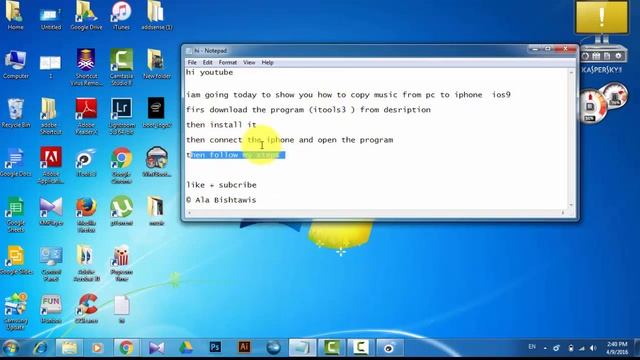Click the 'firs download the program' line
Viewport: 640px width, 360px height.
[x=308, y=110]
